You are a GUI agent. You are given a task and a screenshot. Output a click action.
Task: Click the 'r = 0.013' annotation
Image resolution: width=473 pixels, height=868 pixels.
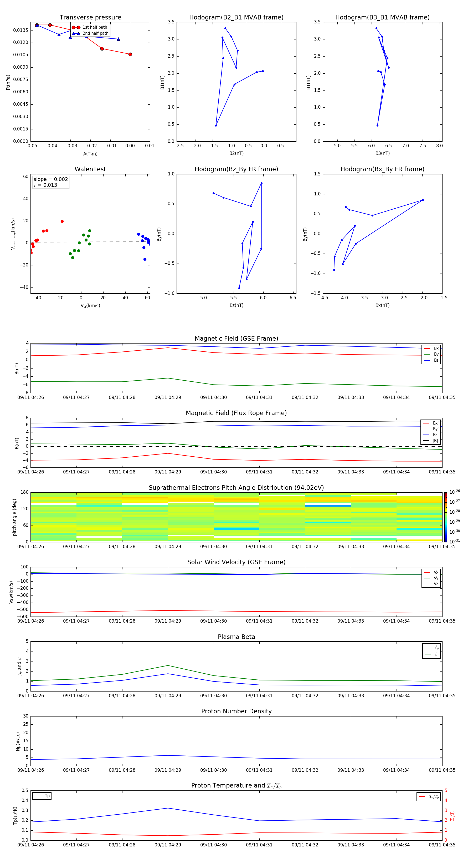[45, 185]
